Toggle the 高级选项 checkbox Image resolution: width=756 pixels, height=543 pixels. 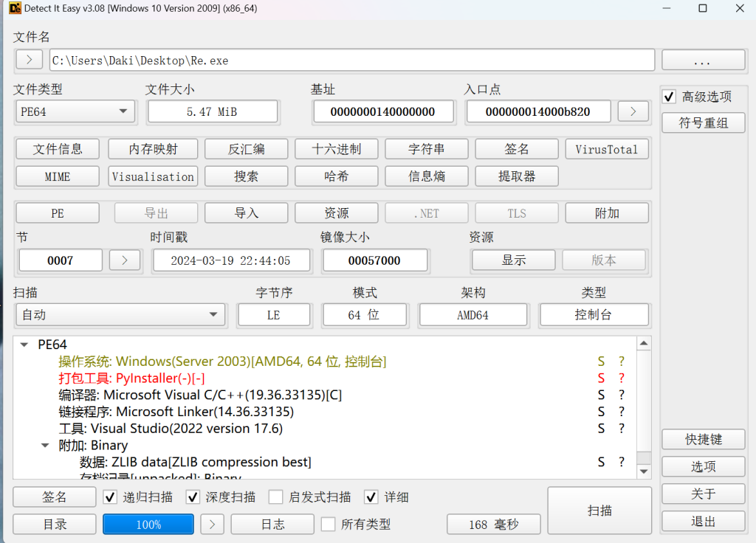[x=670, y=97]
